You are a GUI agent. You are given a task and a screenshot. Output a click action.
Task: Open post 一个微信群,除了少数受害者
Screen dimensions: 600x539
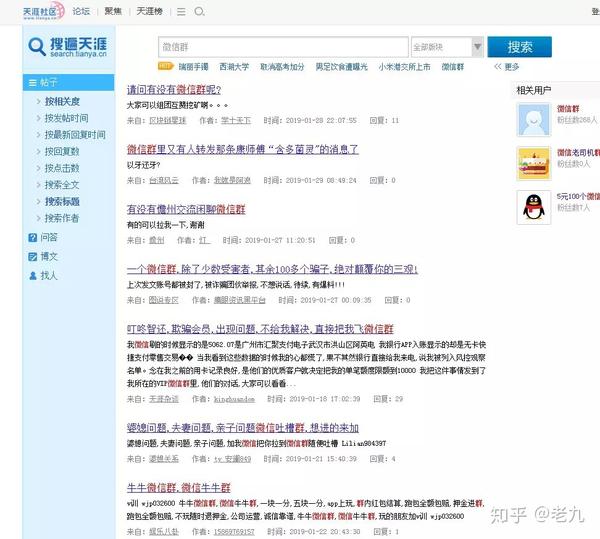click(x=272, y=269)
